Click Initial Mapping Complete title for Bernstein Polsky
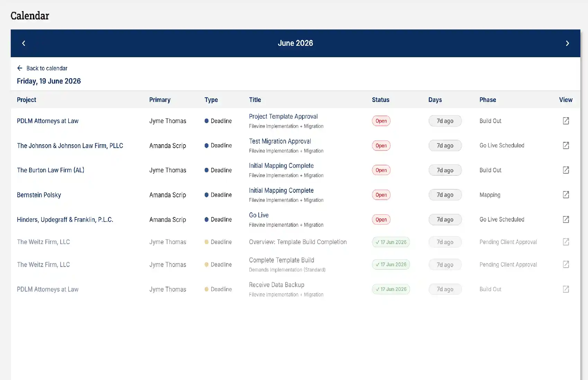Image resolution: width=588 pixels, height=380 pixels. click(281, 190)
